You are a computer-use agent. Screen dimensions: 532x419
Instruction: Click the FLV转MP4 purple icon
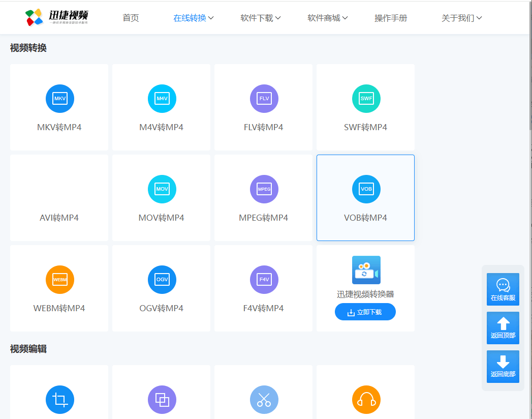point(264,98)
